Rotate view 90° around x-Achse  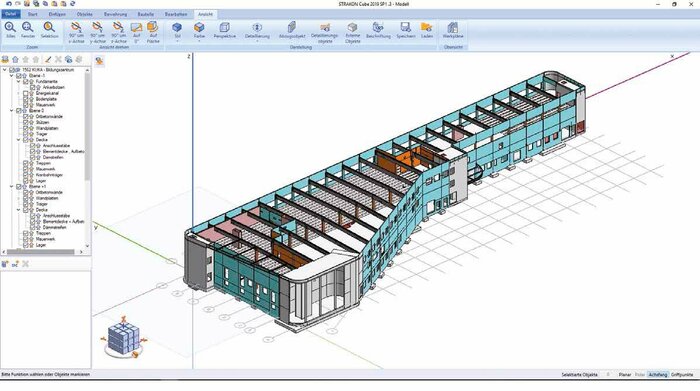pos(76,27)
